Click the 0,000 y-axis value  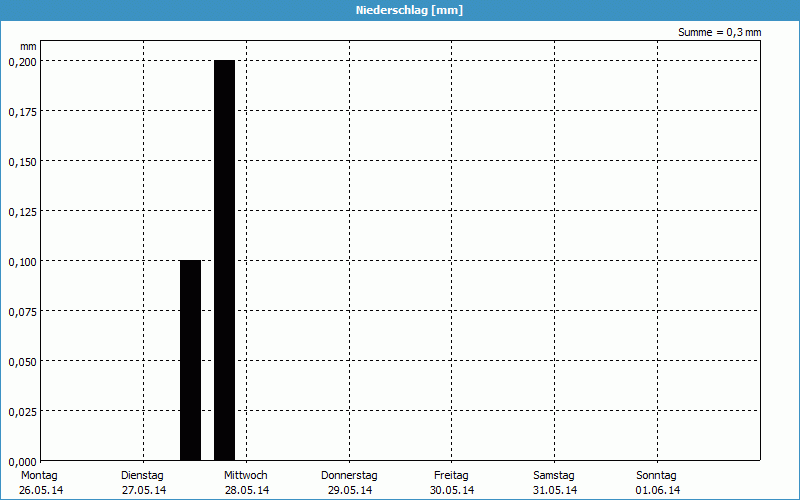click(x=22, y=462)
